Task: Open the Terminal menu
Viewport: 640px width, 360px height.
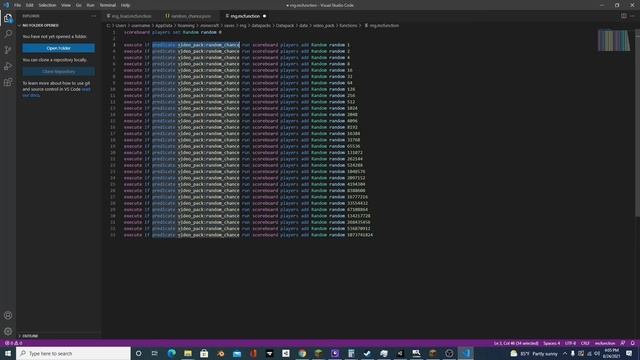Action: tap(108, 5)
